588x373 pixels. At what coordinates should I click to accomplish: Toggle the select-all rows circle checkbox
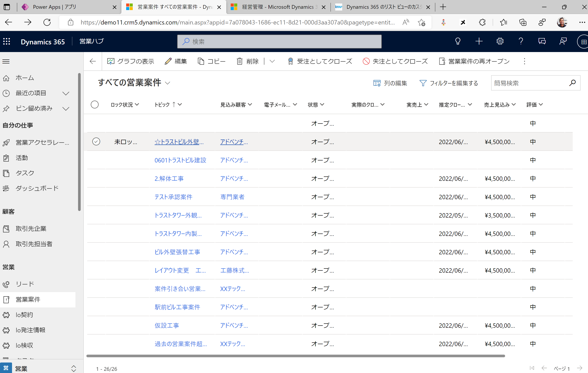(x=95, y=105)
